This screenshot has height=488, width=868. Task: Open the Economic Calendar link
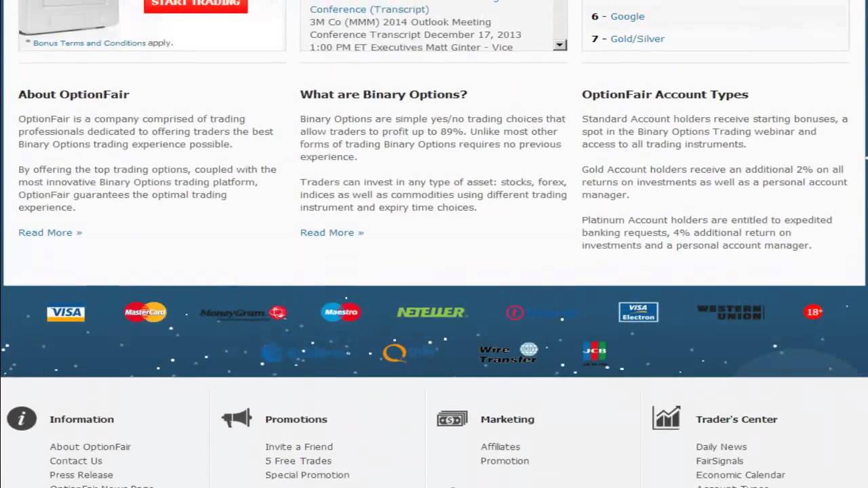pyautogui.click(x=741, y=475)
